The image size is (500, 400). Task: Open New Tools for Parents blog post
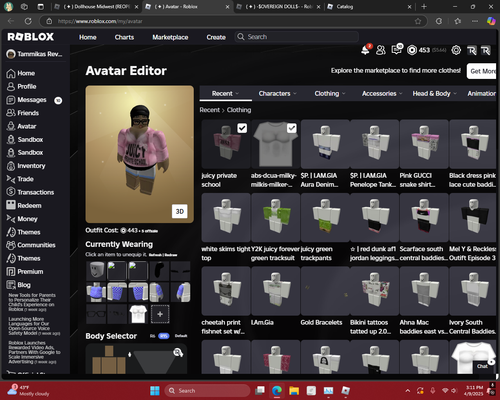[32, 302]
